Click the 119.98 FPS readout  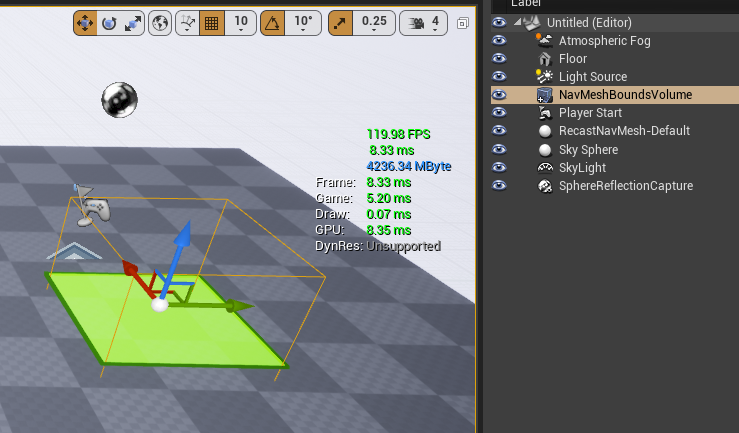pos(398,134)
